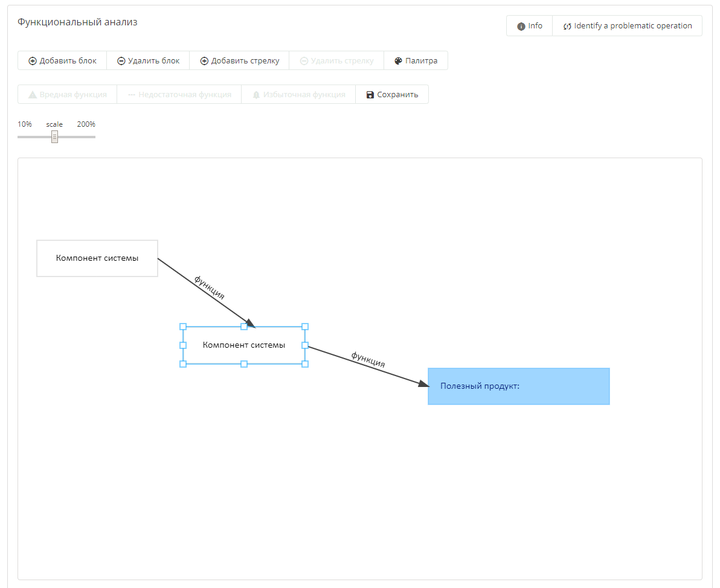Click the 200% scale label
Image resolution: width=720 pixels, height=588 pixels.
(x=86, y=124)
